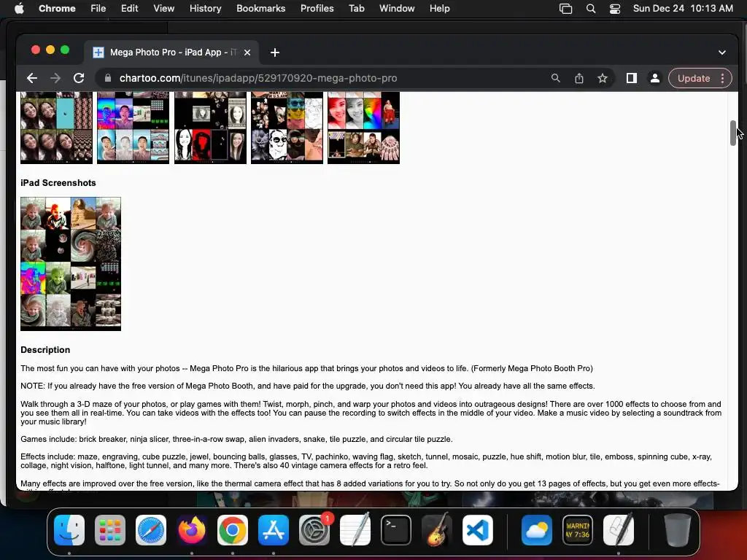Click the Update button in Chrome

[x=694, y=78]
